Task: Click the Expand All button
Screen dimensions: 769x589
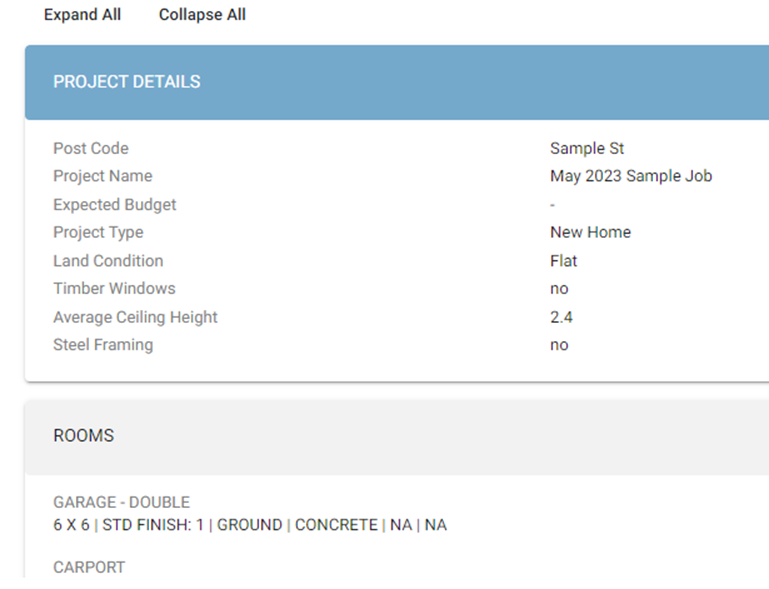Action: tap(82, 15)
